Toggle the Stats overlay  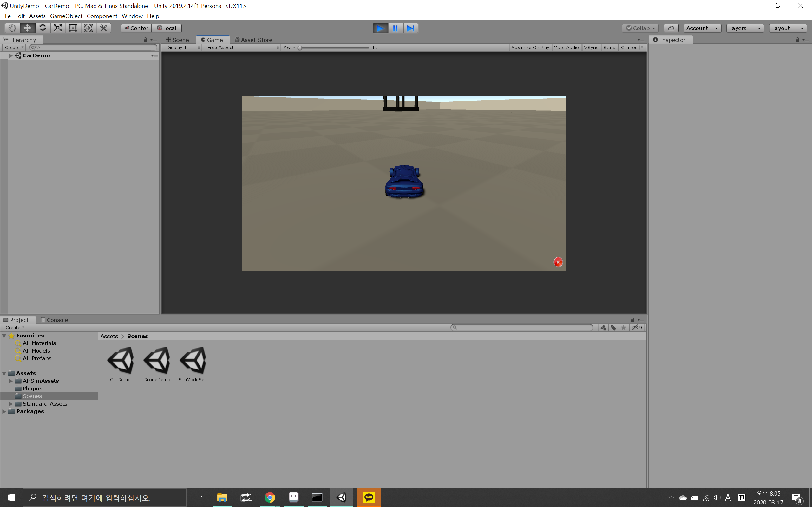609,48
